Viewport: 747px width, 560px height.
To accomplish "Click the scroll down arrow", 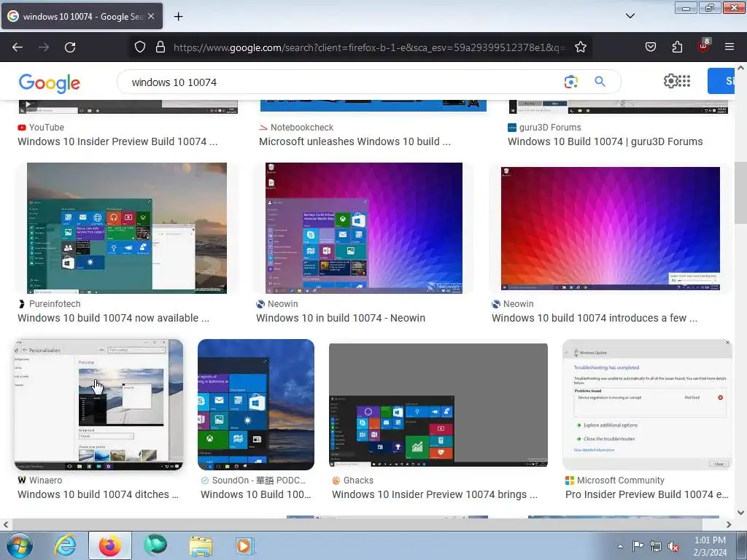I will tap(741, 513).
